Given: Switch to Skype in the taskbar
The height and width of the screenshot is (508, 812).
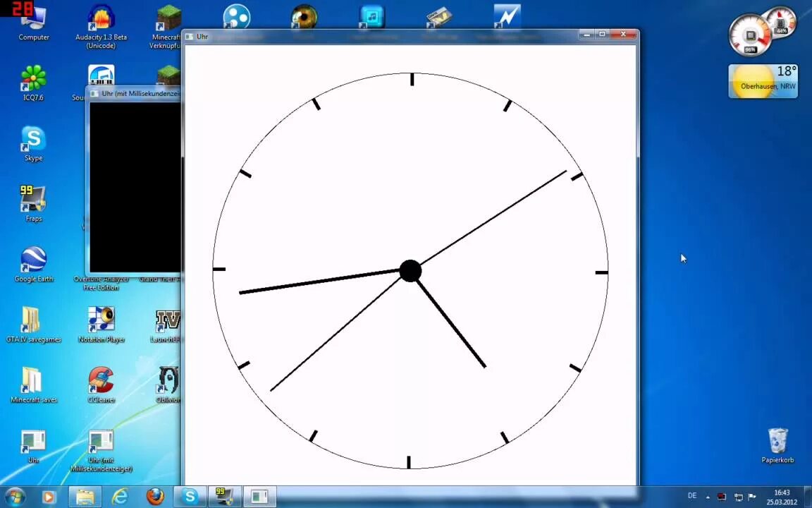Looking at the screenshot, I should click(x=190, y=497).
